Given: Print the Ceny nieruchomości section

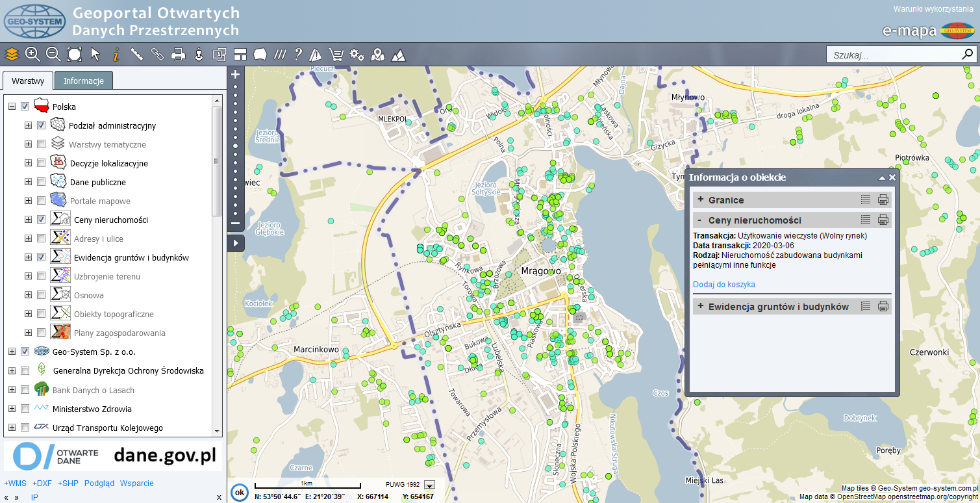Looking at the screenshot, I should click(883, 220).
